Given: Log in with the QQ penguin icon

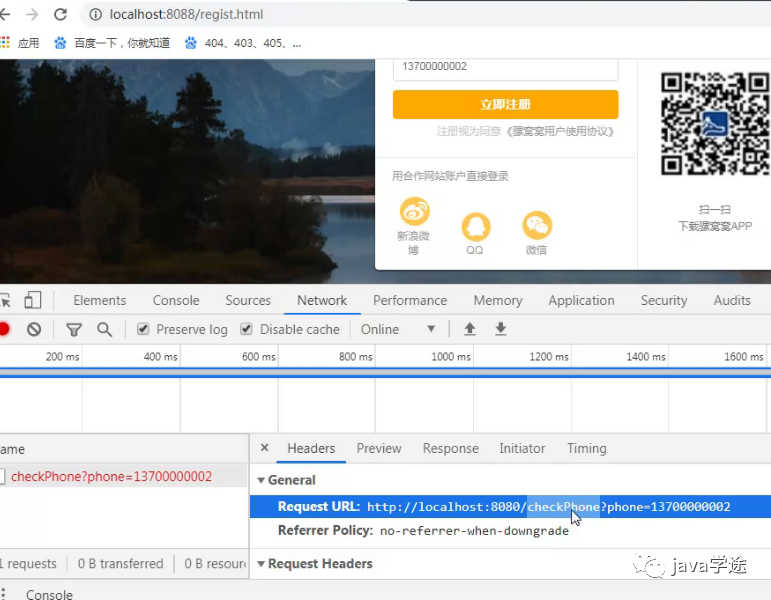Looking at the screenshot, I should 475,227.
